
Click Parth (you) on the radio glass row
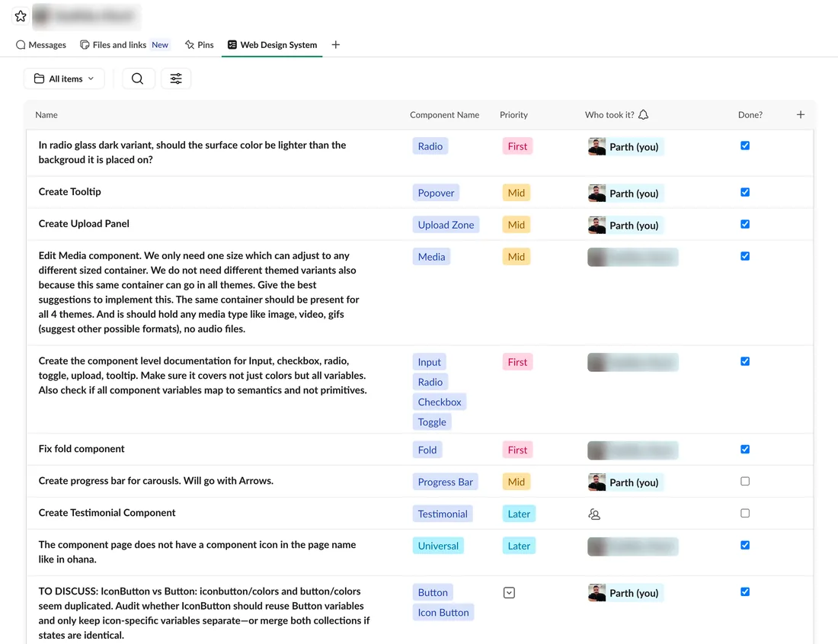coord(625,147)
